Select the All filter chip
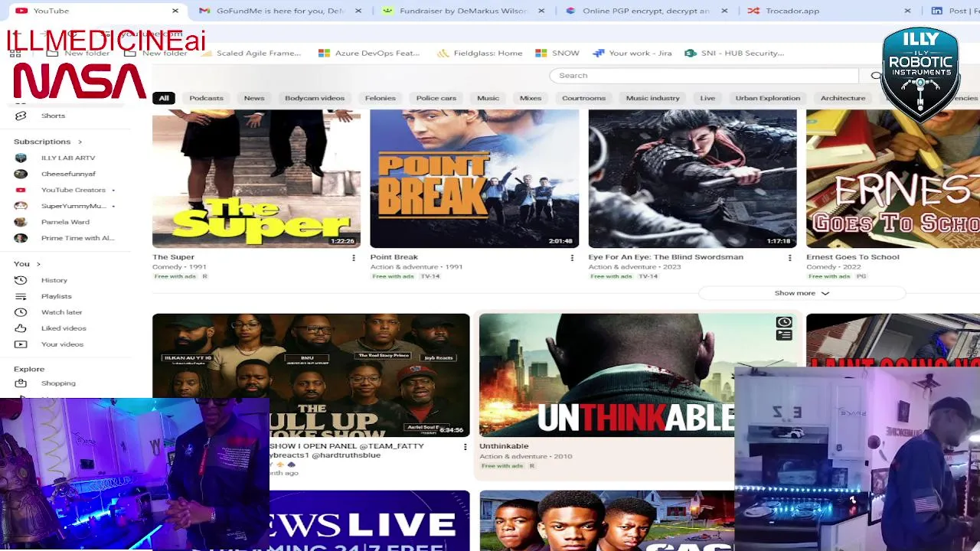The height and width of the screenshot is (551, 980). tap(164, 98)
